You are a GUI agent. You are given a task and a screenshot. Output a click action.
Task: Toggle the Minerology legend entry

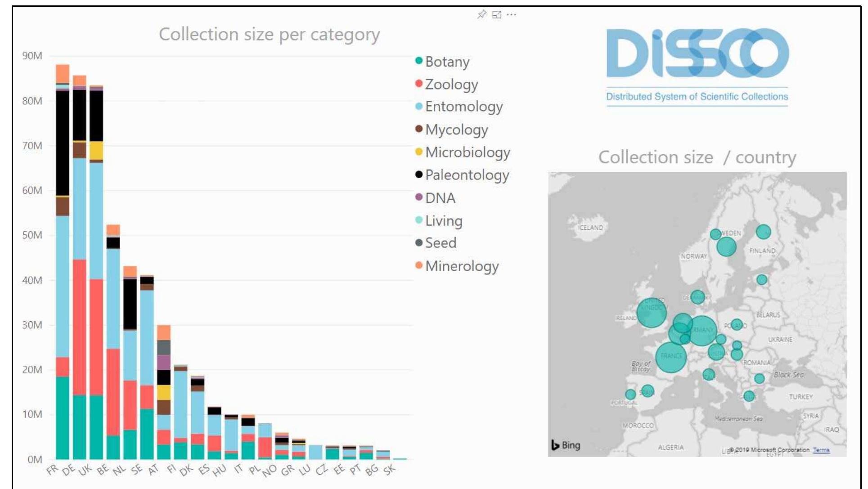pos(420,266)
